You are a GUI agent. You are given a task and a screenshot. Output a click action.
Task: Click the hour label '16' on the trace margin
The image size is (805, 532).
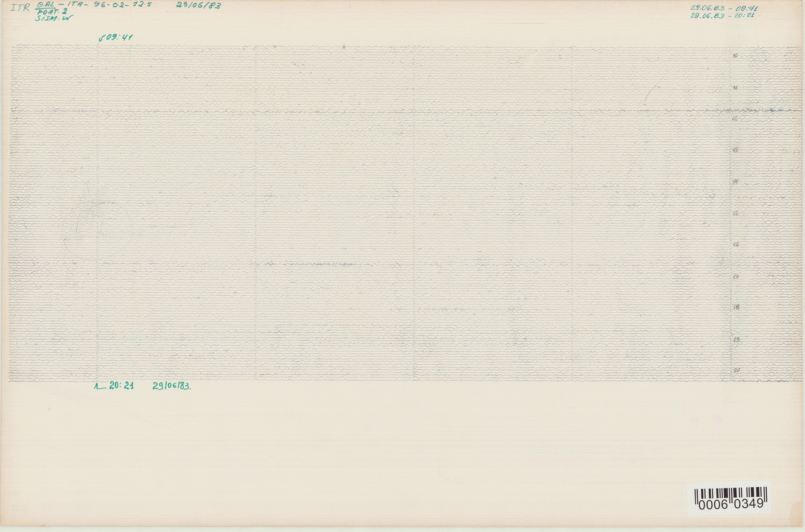pyautogui.click(x=736, y=245)
